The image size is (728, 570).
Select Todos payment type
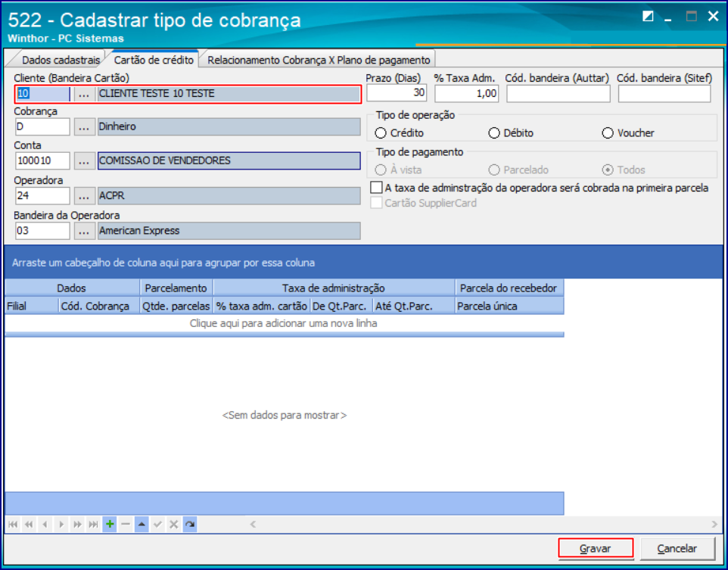click(623, 170)
